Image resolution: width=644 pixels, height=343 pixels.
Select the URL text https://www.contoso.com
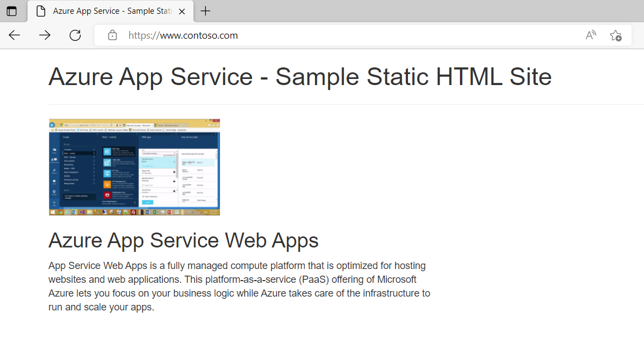pyautogui.click(x=183, y=35)
